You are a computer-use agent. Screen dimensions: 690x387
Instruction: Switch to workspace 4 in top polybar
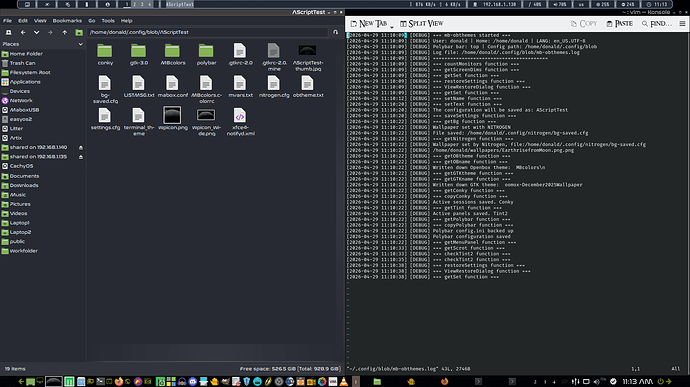(149, 4)
